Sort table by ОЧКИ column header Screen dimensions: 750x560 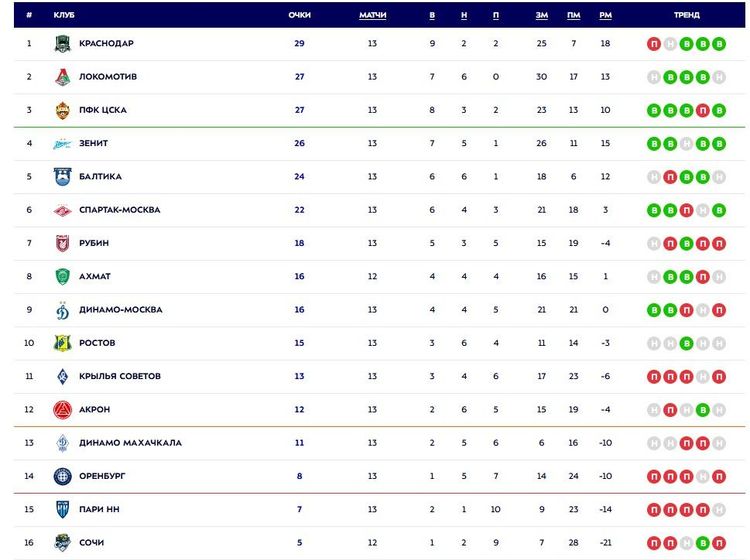299,15
